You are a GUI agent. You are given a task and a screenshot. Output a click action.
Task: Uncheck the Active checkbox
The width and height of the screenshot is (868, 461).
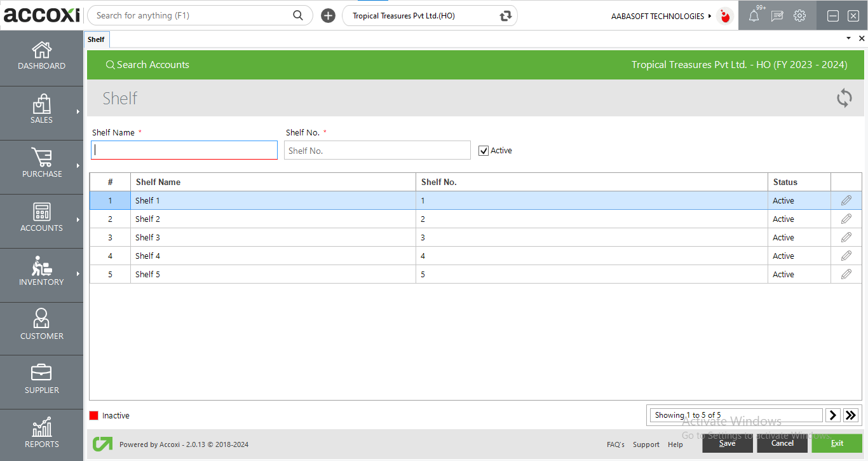484,151
